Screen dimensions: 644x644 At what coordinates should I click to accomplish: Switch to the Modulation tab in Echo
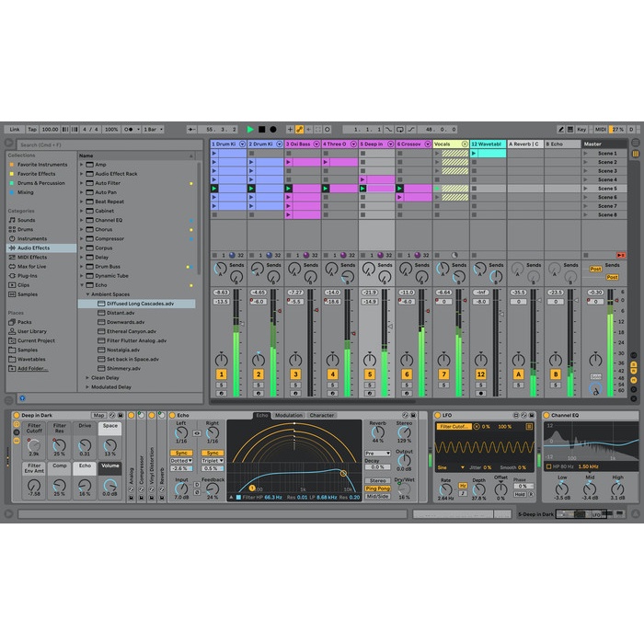pyautogui.click(x=289, y=415)
